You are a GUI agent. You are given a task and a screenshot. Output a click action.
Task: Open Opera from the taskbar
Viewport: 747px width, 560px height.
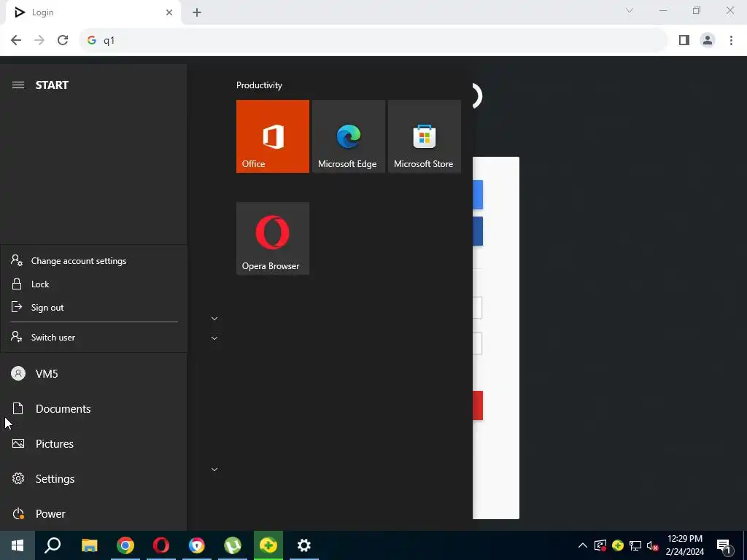click(161, 545)
